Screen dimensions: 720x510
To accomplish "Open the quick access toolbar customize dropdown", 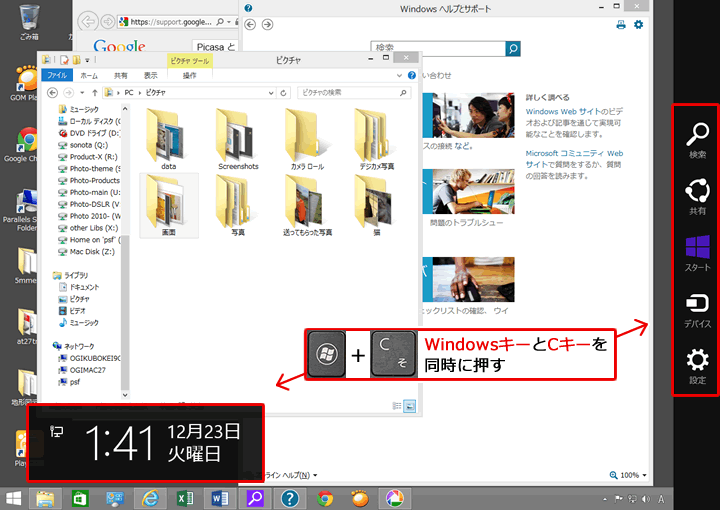I will tap(87, 60).
